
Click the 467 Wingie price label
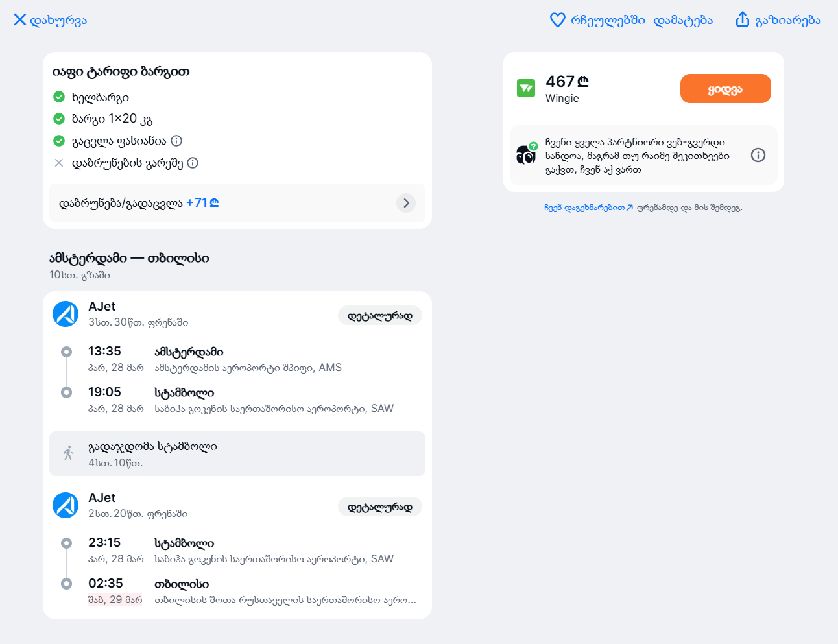[567, 82]
